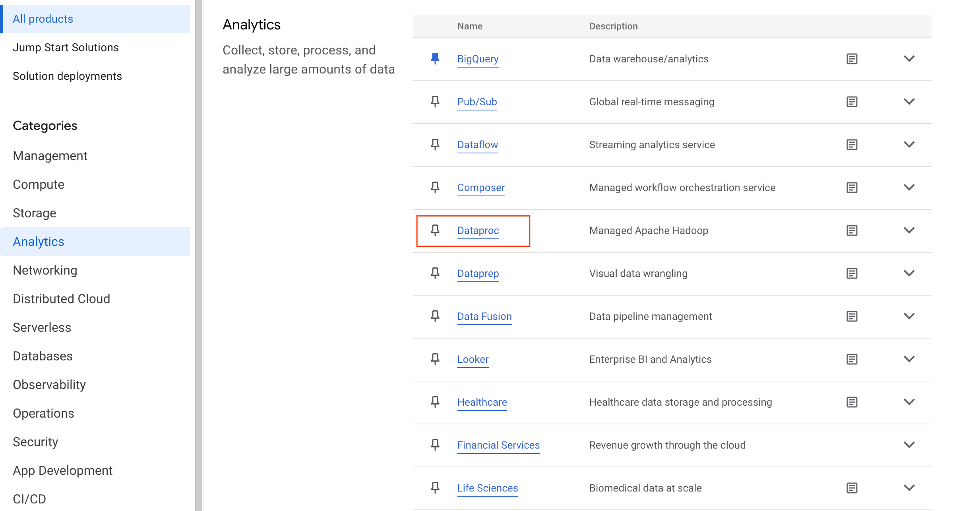Image resolution: width=980 pixels, height=511 pixels.
Task: Open the BigQuery link
Action: (478, 59)
